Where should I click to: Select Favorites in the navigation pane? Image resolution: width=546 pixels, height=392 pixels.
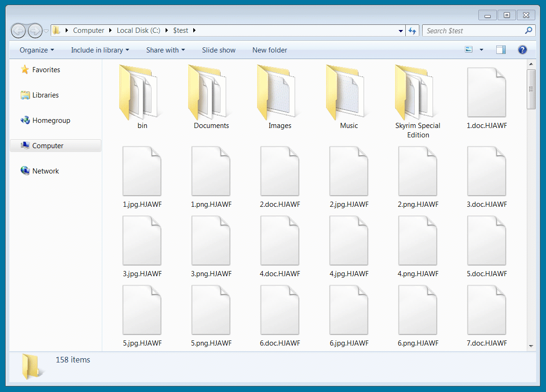pyautogui.click(x=40, y=69)
